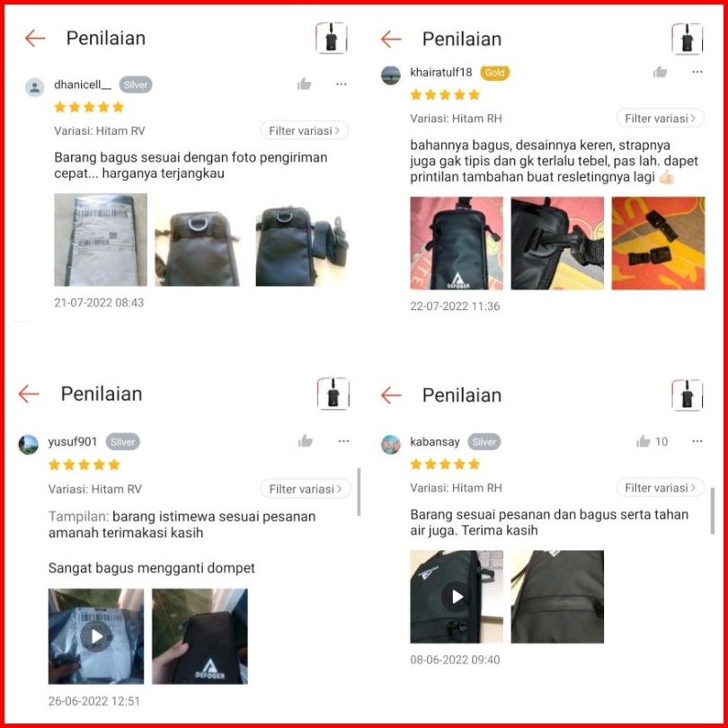Expand Filter variasi on khairatulf18 review
This screenshot has height=728, width=728.
click(x=661, y=118)
